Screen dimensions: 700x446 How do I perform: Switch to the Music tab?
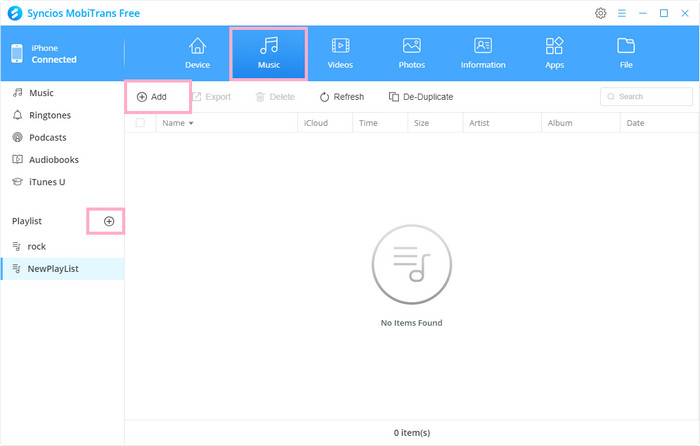(x=269, y=54)
